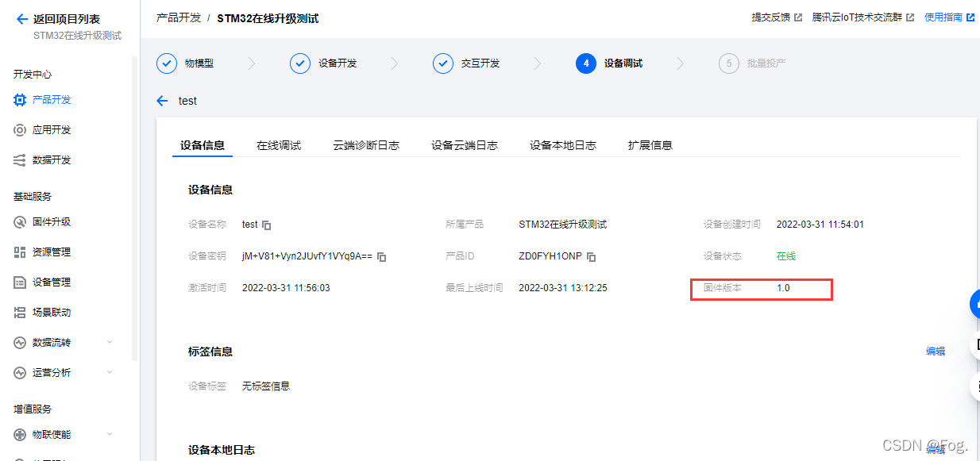This screenshot has height=461, width=980.
Task: Open 数据流转 in the sidebar
Action: tap(43, 343)
